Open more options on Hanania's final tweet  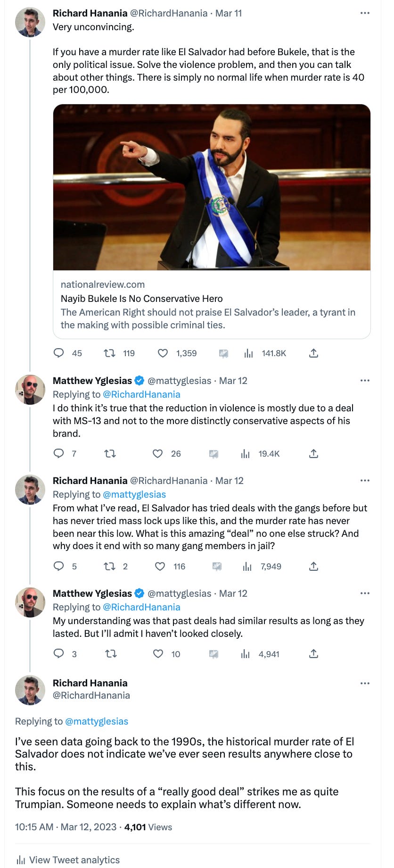tap(364, 683)
